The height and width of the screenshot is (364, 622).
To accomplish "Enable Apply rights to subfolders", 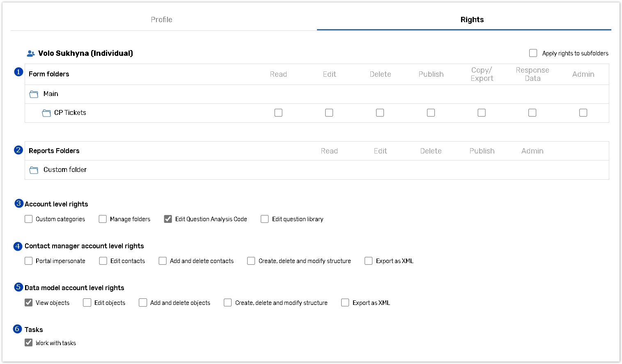I will pos(533,53).
